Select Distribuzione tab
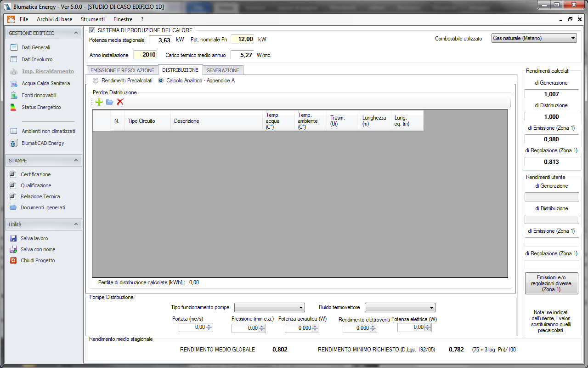Image resolution: width=588 pixels, height=368 pixels. (x=181, y=70)
